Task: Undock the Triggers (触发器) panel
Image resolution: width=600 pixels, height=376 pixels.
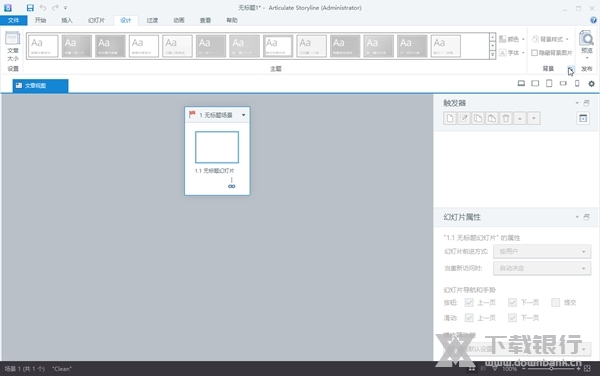Action: [586, 103]
